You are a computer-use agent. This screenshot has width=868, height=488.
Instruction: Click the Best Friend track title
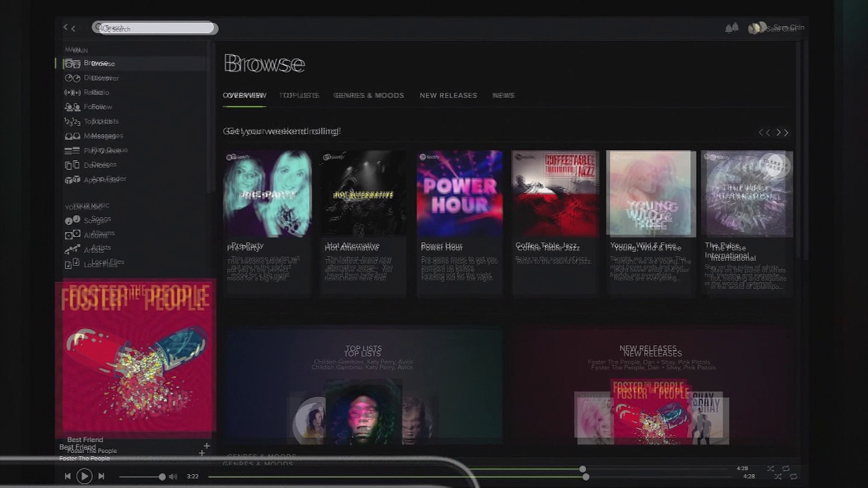click(81, 443)
